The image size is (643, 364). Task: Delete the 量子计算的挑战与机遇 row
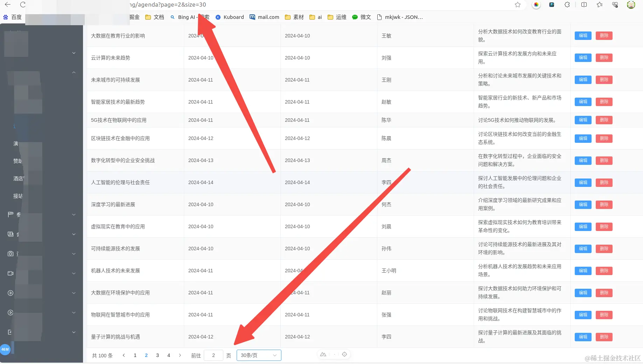click(604, 337)
